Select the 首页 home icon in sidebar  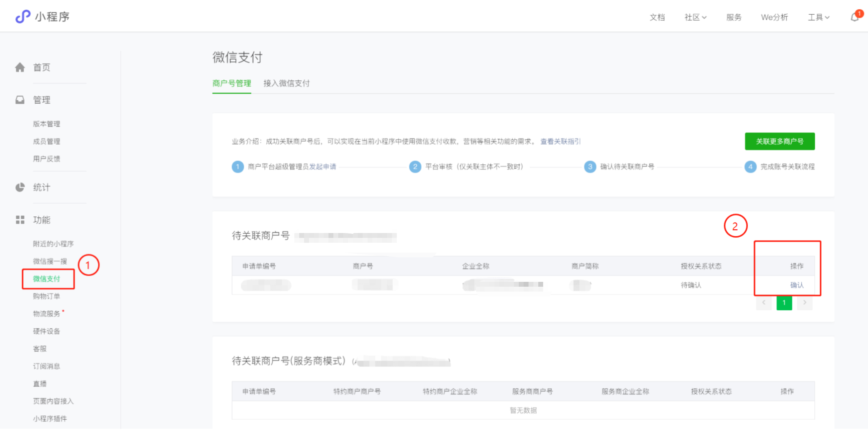pos(20,67)
